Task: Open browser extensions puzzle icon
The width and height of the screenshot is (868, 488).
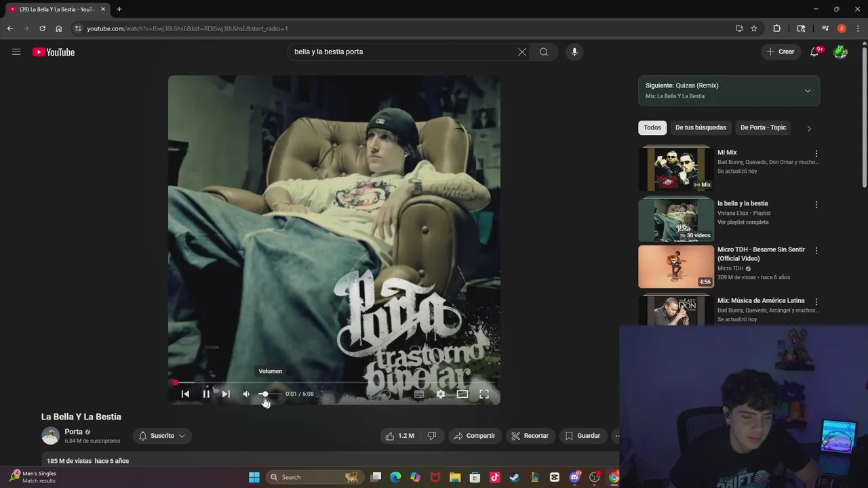Action: (x=777, y=28)
